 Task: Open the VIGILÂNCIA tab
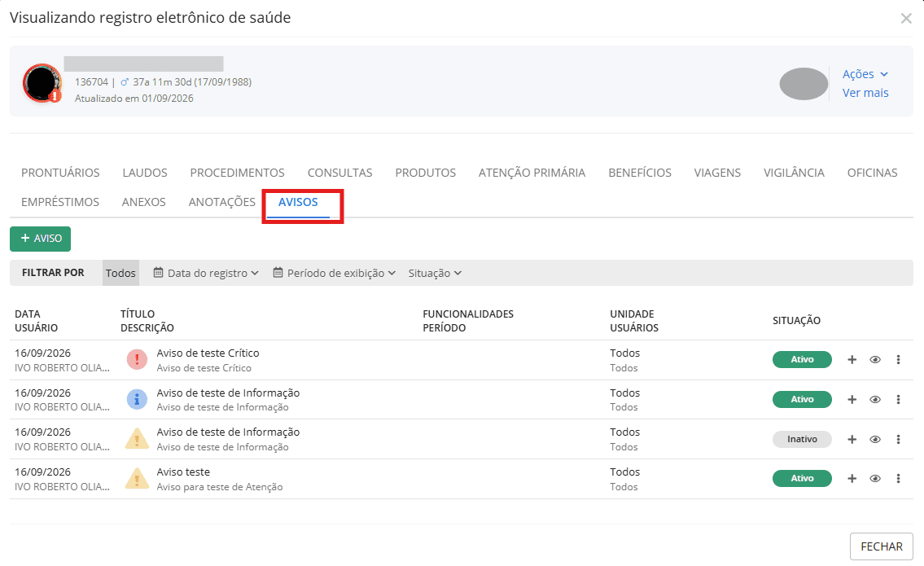(x=794, y=173)
